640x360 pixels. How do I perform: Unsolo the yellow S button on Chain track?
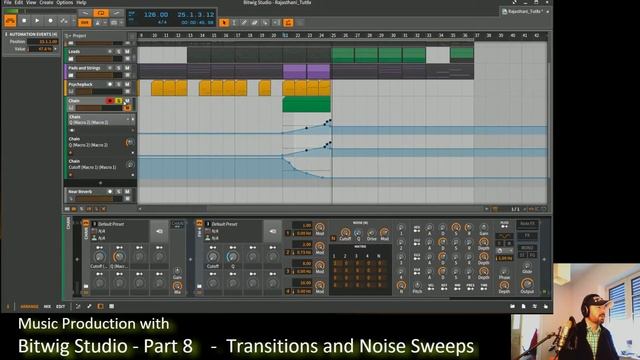click(x=118, y=101)
